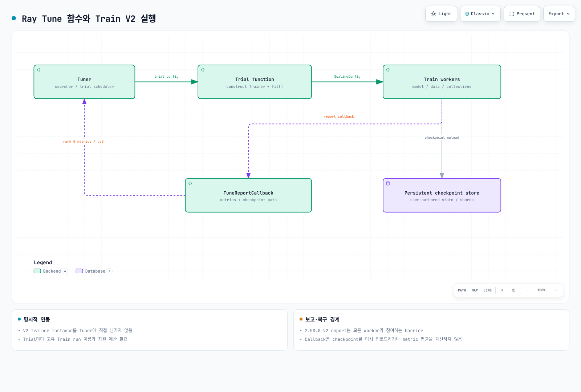
Task: Zoom out with the minus button
Action: 527,290
